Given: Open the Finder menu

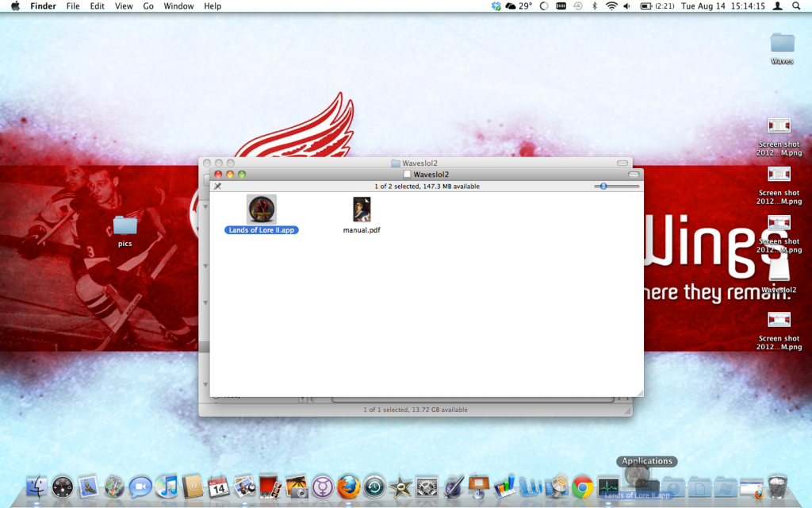Looking at the screenshot, I should (43, 6).
